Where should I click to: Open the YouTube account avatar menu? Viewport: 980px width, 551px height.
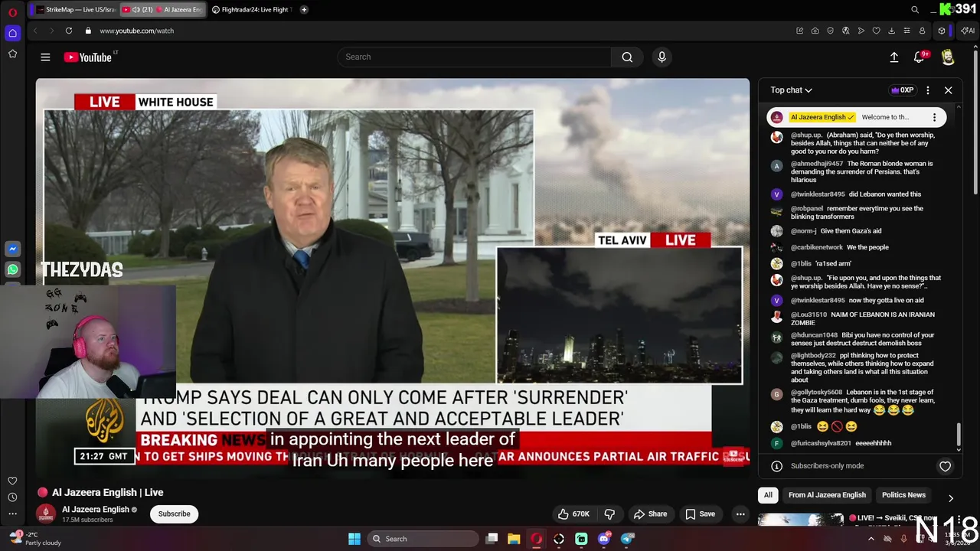point(948,57)
